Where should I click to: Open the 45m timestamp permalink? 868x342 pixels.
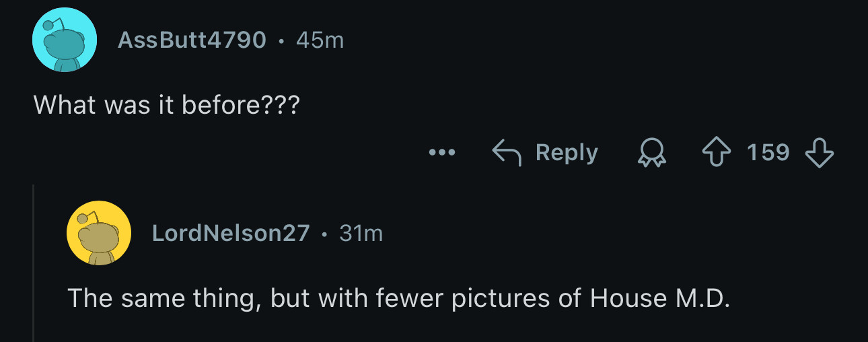point(320,40)
